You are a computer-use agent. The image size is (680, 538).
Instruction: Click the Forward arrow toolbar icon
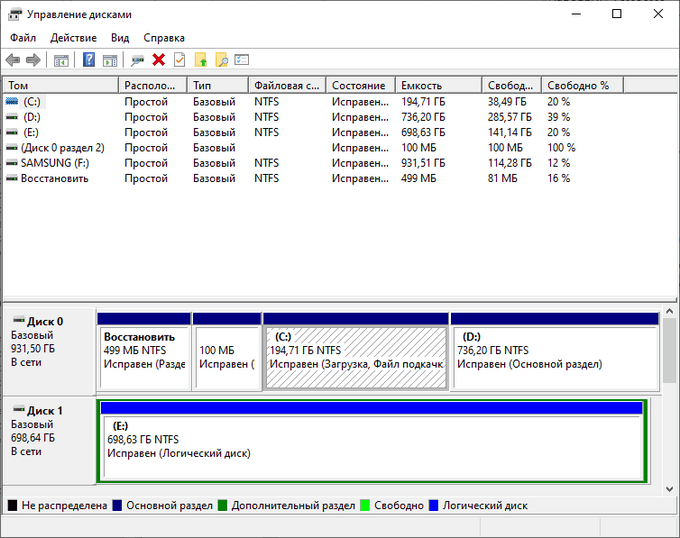(x=33, y=60)
